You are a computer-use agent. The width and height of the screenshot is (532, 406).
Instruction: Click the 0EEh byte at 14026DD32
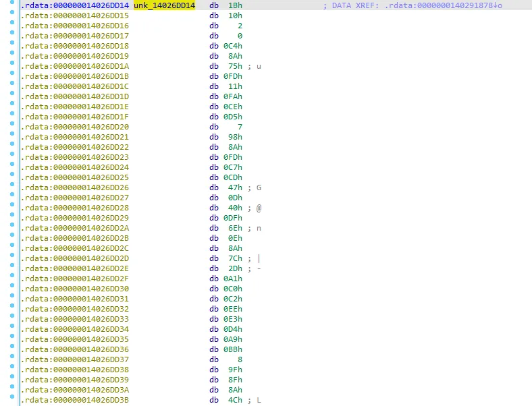pos(234,309)
